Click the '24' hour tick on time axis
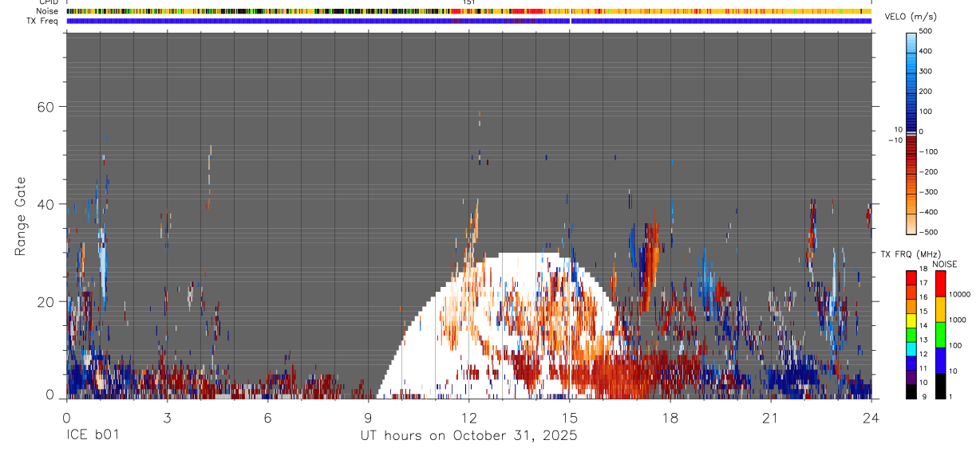 (x=871, y=417)
